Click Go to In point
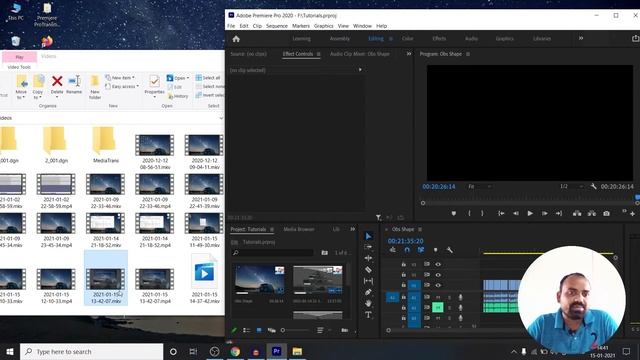 click(501, 213)
